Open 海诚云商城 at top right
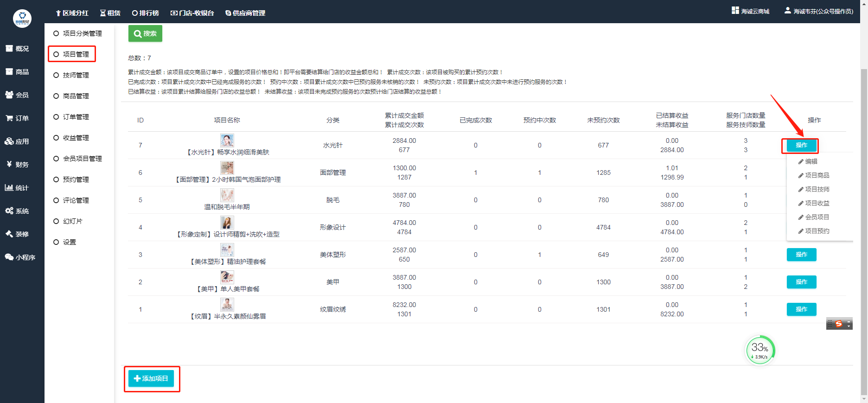 coord(751,11)
